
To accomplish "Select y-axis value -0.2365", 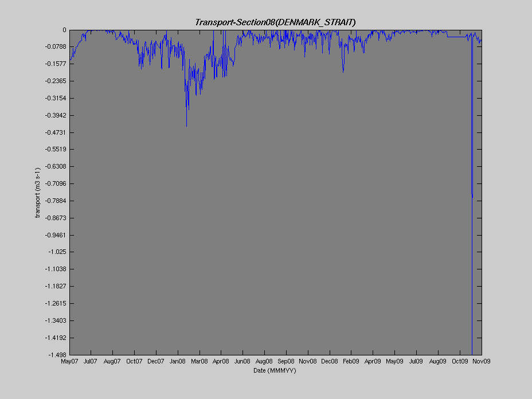I will click(x=56, y=81).
